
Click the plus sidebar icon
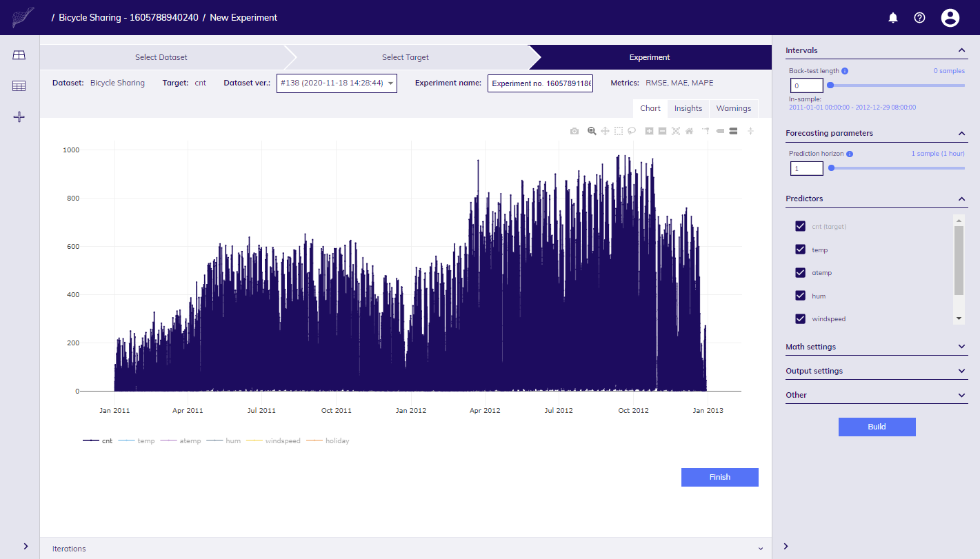tap(19, 117)
